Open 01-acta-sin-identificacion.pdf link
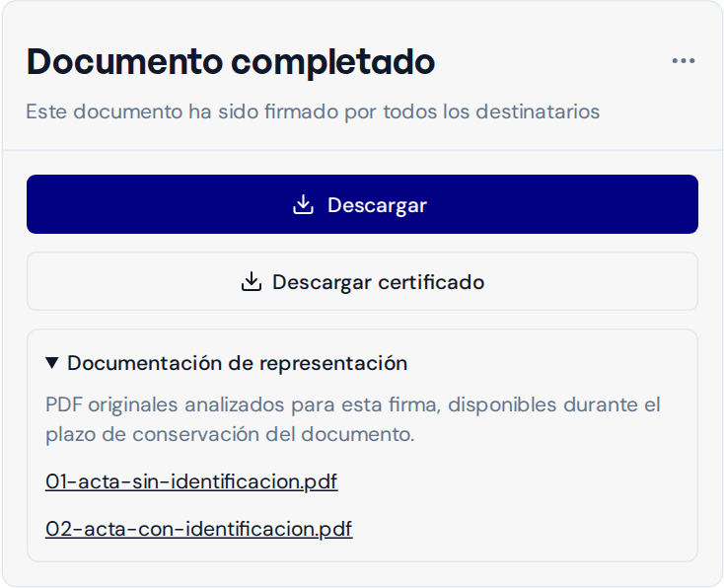This screenshot has height=588, width=724. pos(191,481)
